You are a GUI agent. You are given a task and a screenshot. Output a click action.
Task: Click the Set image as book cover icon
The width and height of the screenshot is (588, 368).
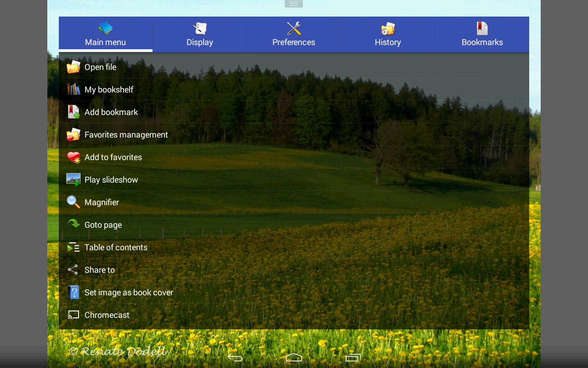point(73,292)
